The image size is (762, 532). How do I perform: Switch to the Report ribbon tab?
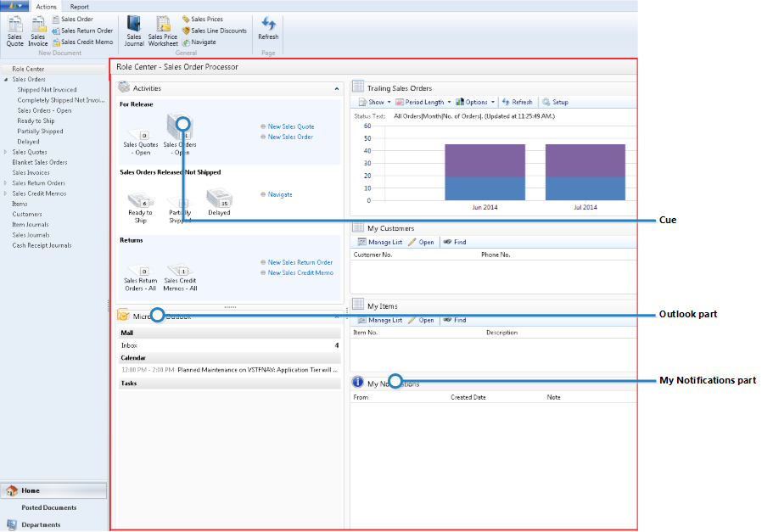(80, 6)
